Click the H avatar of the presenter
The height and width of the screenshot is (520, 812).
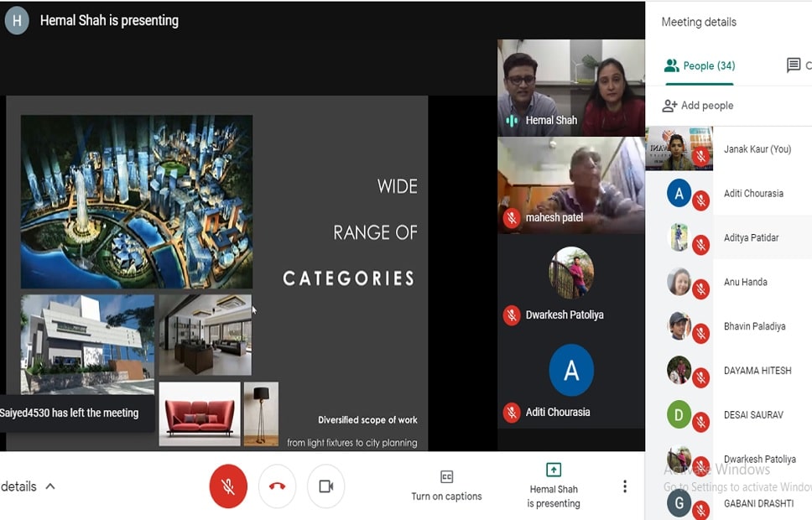[x=17, y=20]
